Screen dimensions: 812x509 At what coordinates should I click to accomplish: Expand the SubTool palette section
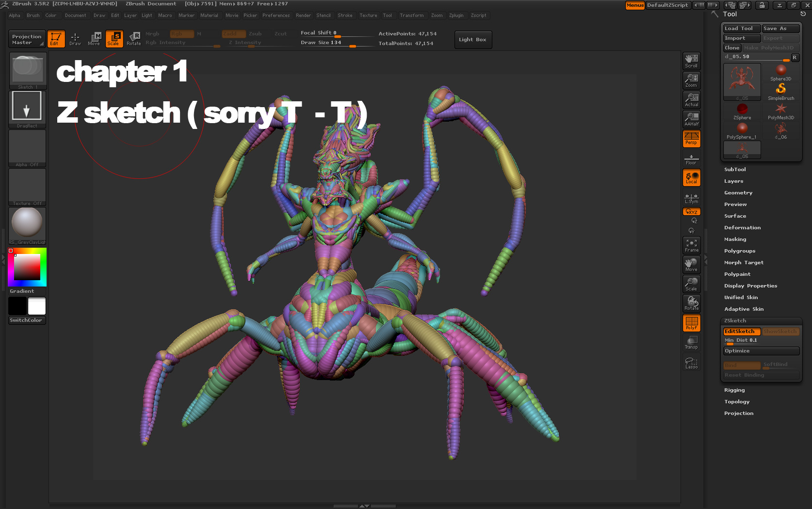click(x=735, y=170)
